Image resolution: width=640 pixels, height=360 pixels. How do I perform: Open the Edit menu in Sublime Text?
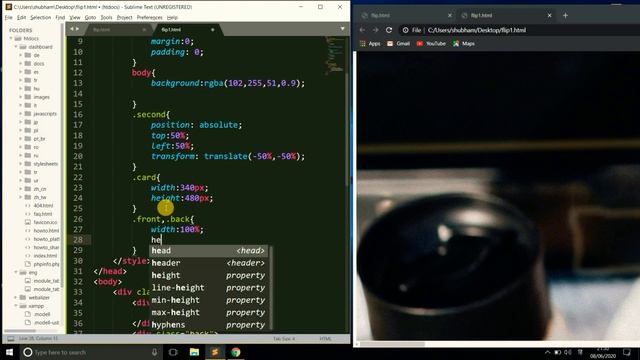pyautogui.click(x=22, y=18)
